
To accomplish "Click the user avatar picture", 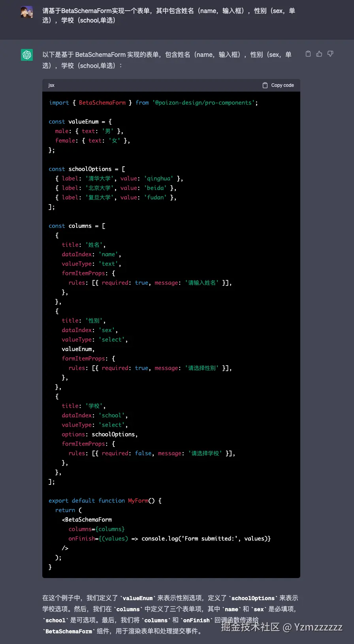I will tap(27, 12).
